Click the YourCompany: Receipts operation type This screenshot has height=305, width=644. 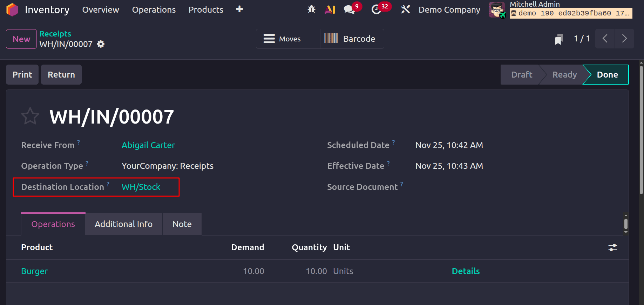(x=168, y=166)
